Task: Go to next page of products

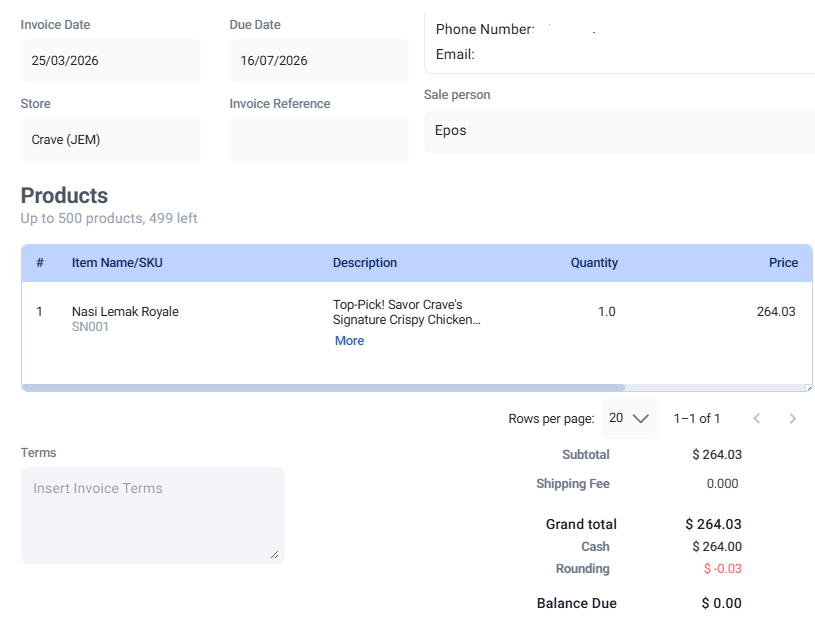Action: (793, 419)
